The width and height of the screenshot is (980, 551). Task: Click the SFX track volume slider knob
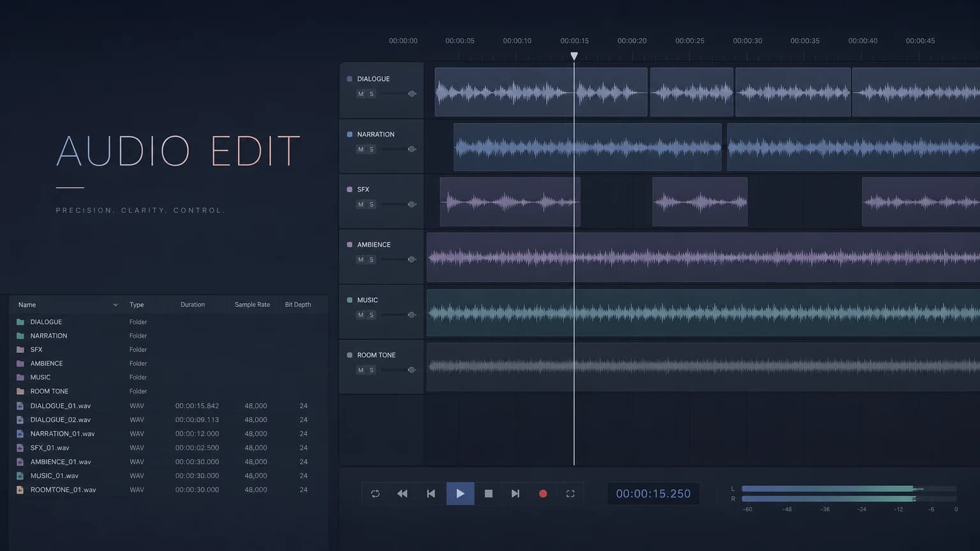412,204
